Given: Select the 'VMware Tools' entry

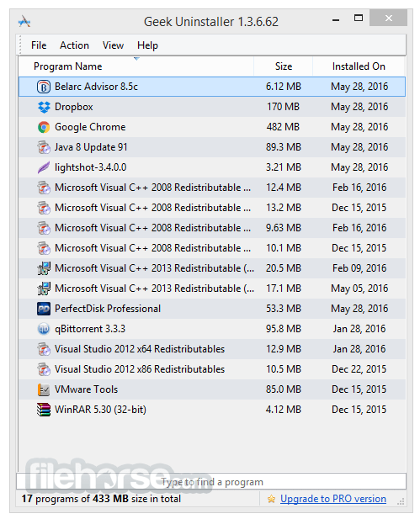Looking at the screenshot, I should click(86, 389).
